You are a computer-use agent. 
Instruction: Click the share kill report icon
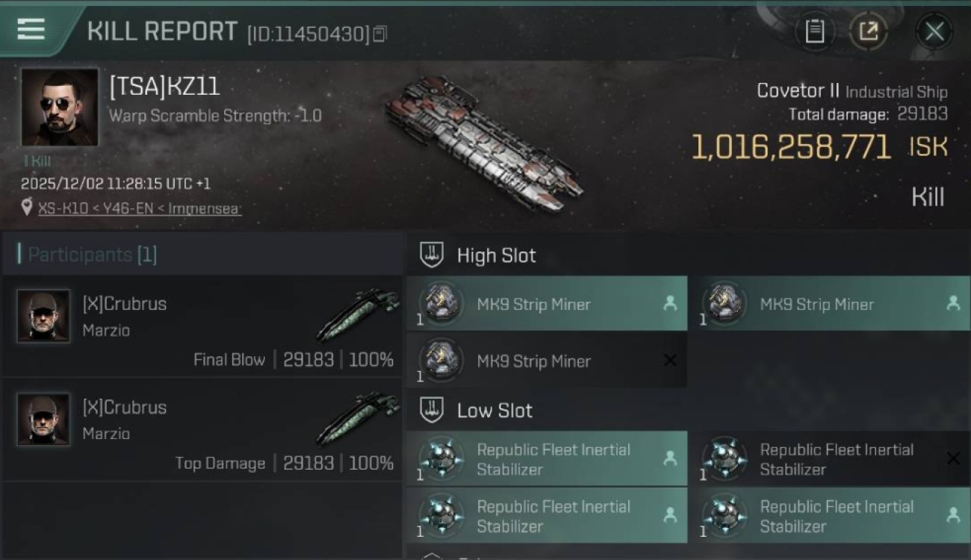(x=869, y=31)
